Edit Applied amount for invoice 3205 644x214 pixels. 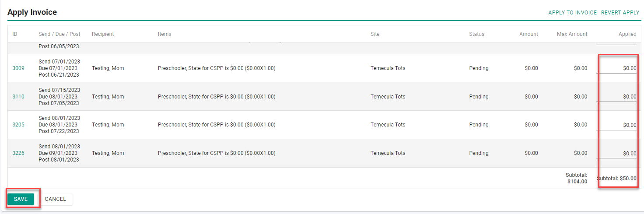tap(616, 125)
